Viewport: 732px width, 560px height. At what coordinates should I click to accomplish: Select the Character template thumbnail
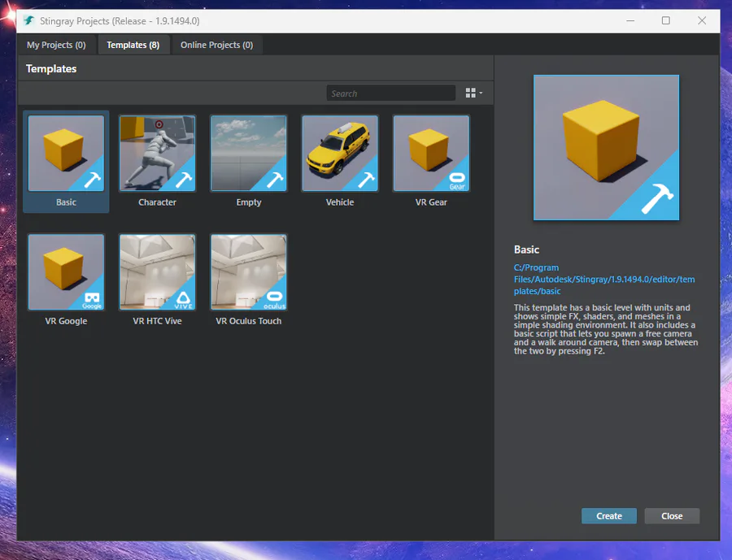pos(157,154)
